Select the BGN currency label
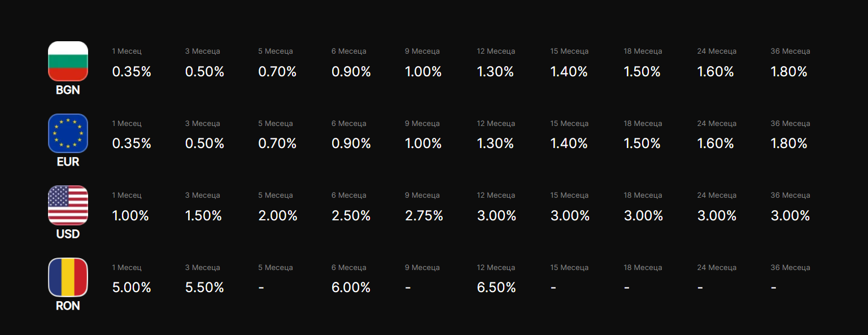This screenshot has width=868, height=335. click(68, 90)
